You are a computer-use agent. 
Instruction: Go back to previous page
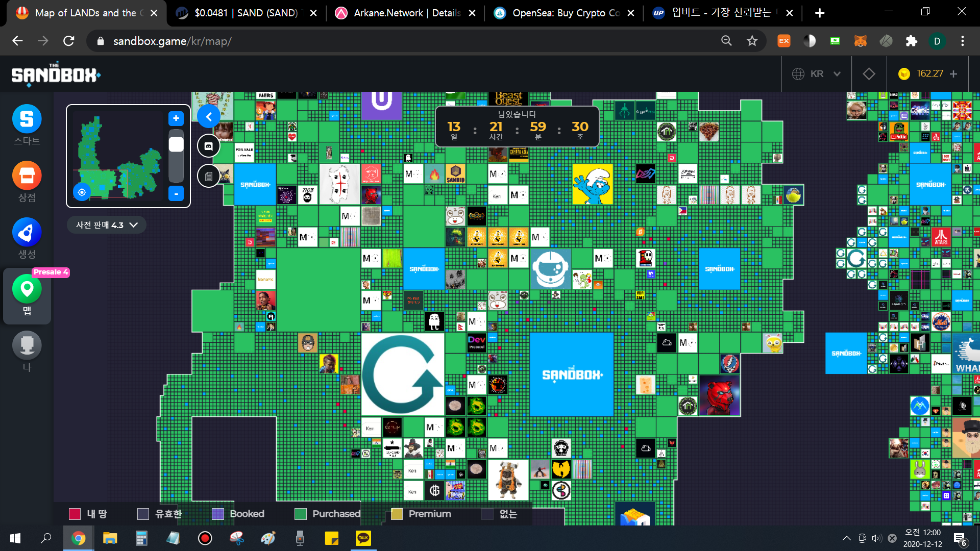click(17, 41)
